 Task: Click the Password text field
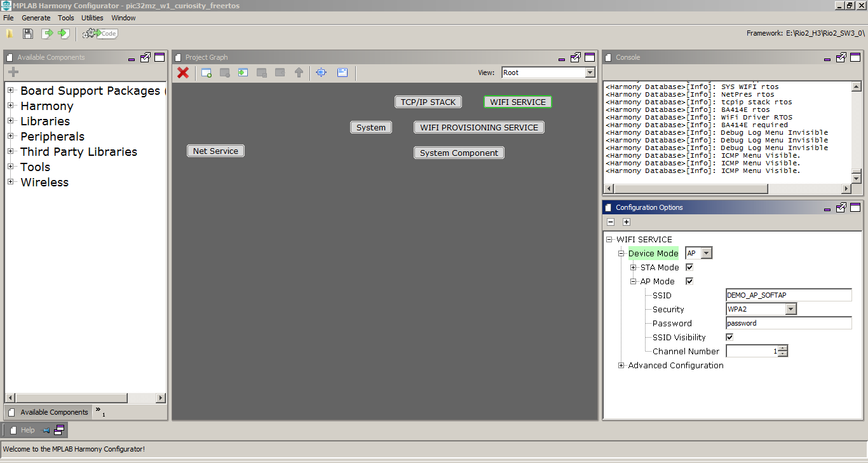click(789, 323)
